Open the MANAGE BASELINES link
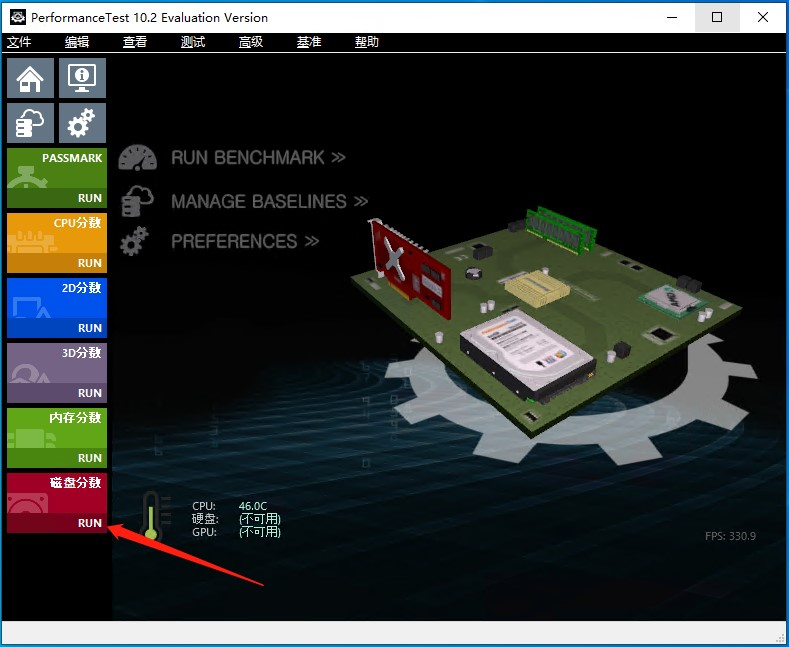The width and height of the screenshot is (789, 647). (269, 201)
